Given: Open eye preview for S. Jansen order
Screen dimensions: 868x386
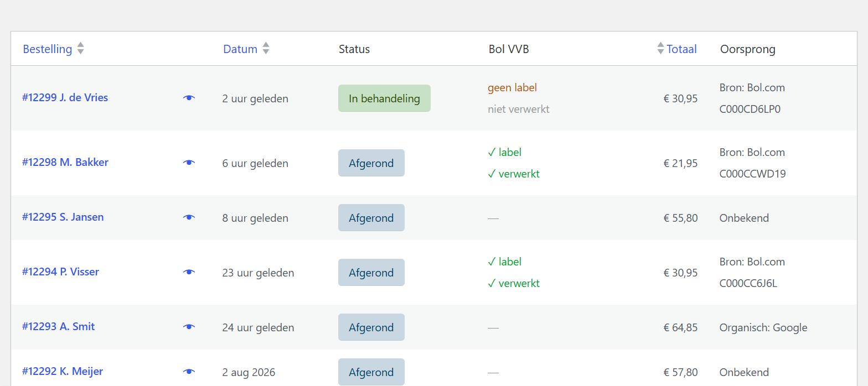Looking at the screenshot, I should pyautogui.click(x=189, y=217).
